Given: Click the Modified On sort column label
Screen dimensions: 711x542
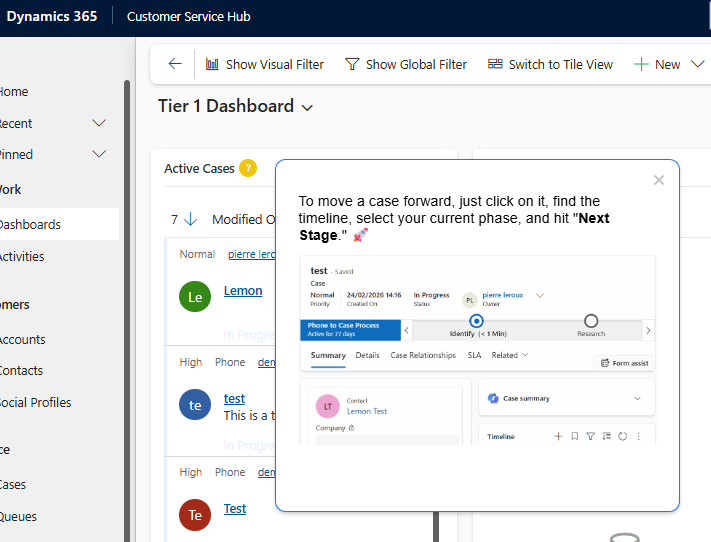Looking at the screenshot, I should tap(243, 220).
